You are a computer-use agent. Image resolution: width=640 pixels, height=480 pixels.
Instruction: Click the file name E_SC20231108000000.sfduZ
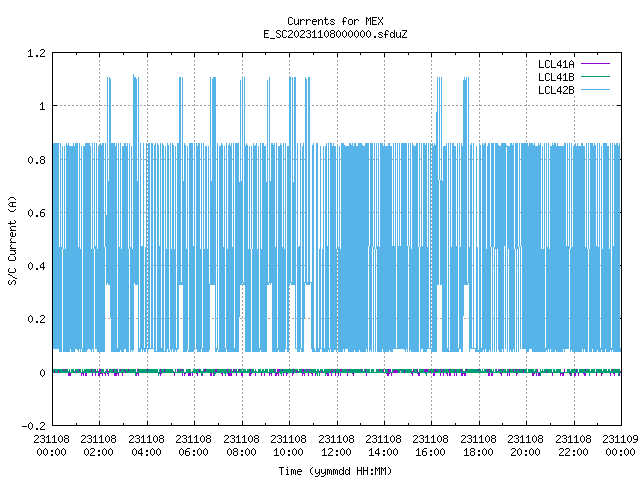click(x=335, y=34)
